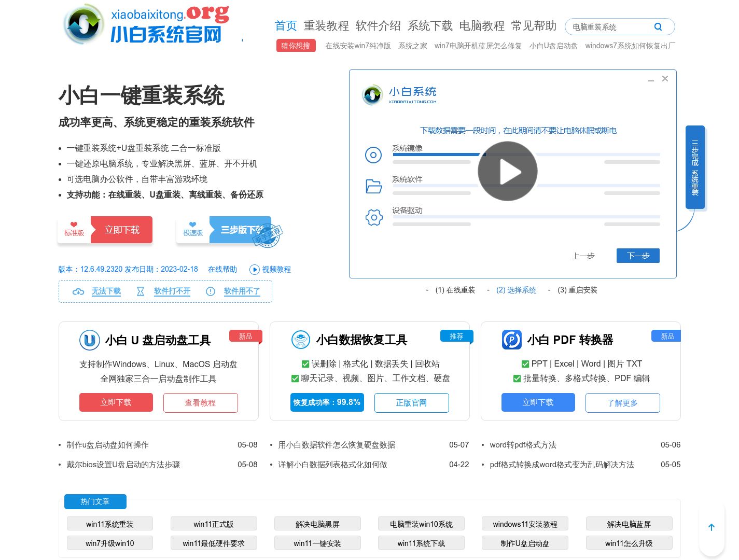The height and width of the screenshot is (560, 739).
Task: Open article 用小白数据软件怎么恢复硬盘数据
Action: (337, 445)
